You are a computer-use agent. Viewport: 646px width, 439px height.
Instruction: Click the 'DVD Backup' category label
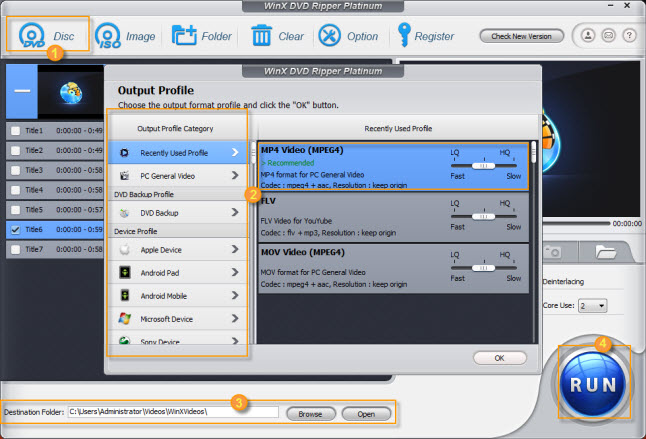[159, 213]
